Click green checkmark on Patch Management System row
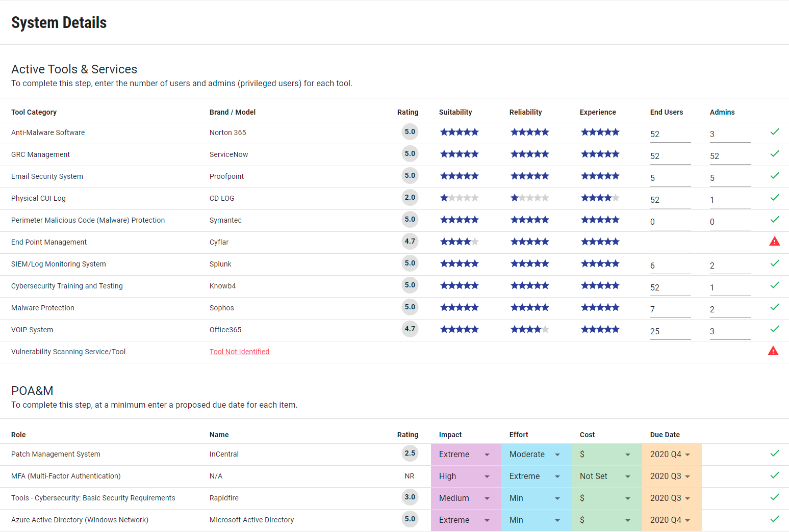The width and height of the screenshot is (789, 532). [x=774, y=454]
